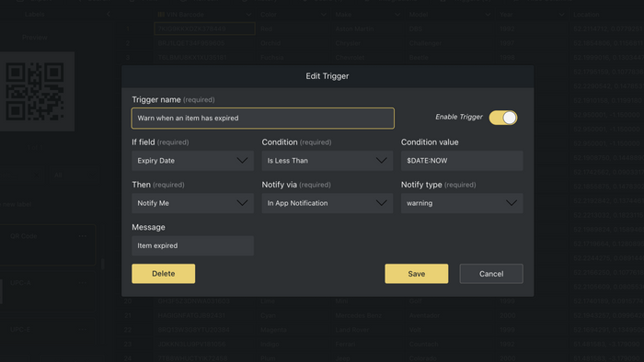The height and width of the screenshot is (362, 644).
Task: Click the Message Item expired field
Action: click(192, 245)
